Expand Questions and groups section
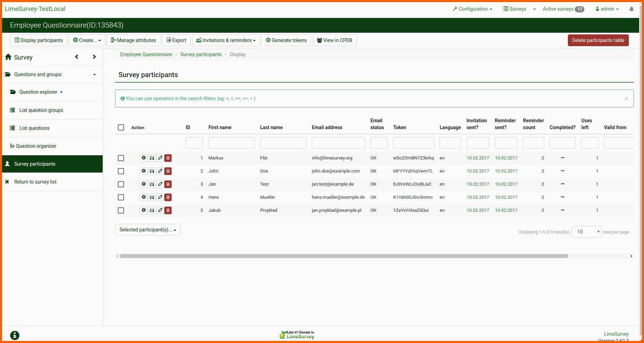 pos(52,74)
